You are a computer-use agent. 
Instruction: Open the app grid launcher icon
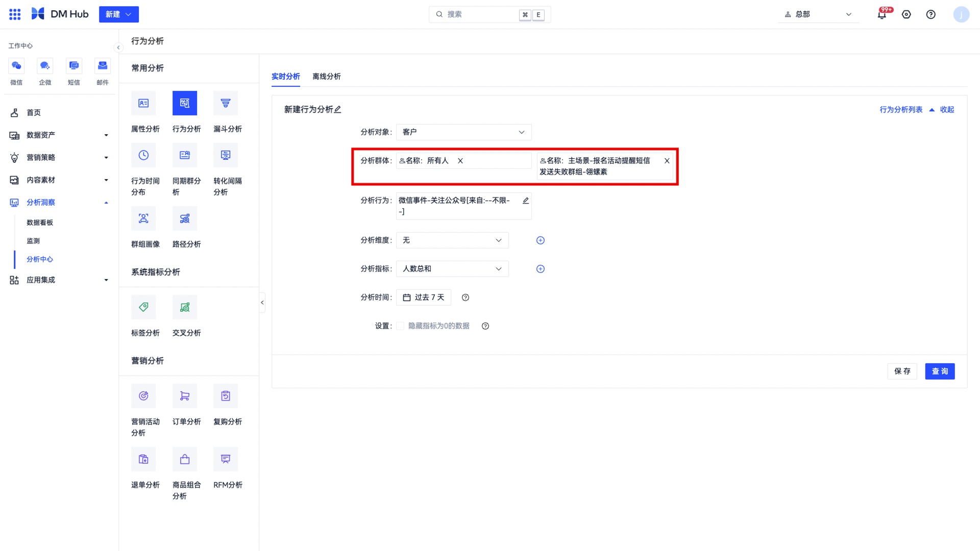(15, 14)
